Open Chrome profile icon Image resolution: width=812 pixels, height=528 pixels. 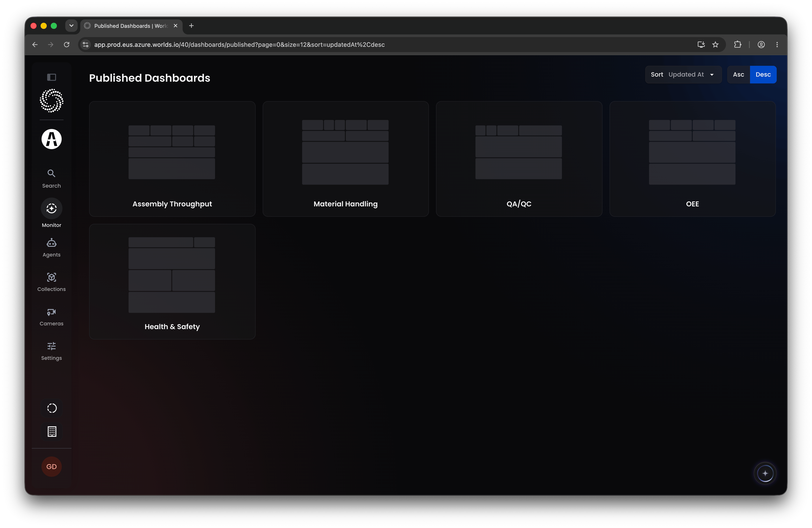click(761, 45)
